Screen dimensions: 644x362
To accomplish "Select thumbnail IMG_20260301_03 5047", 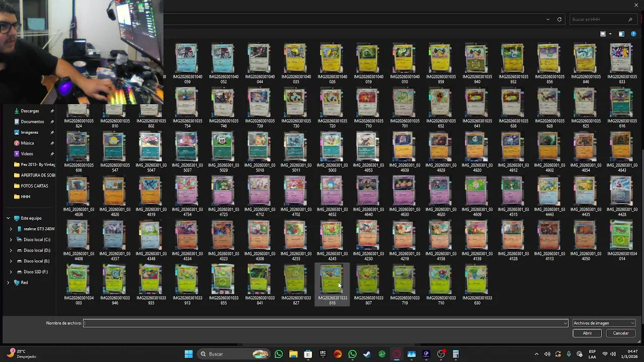I will pyautogui.click(x=151, y=152).
